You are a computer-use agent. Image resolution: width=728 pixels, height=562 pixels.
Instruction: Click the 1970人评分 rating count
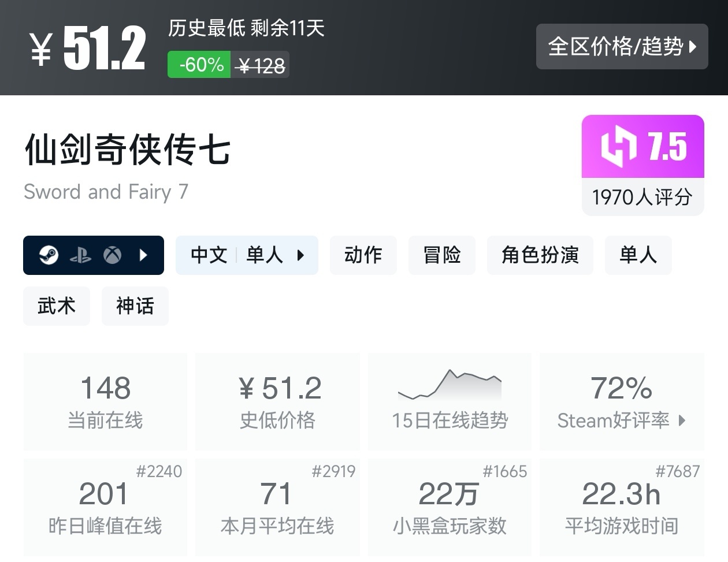[642, 198]
